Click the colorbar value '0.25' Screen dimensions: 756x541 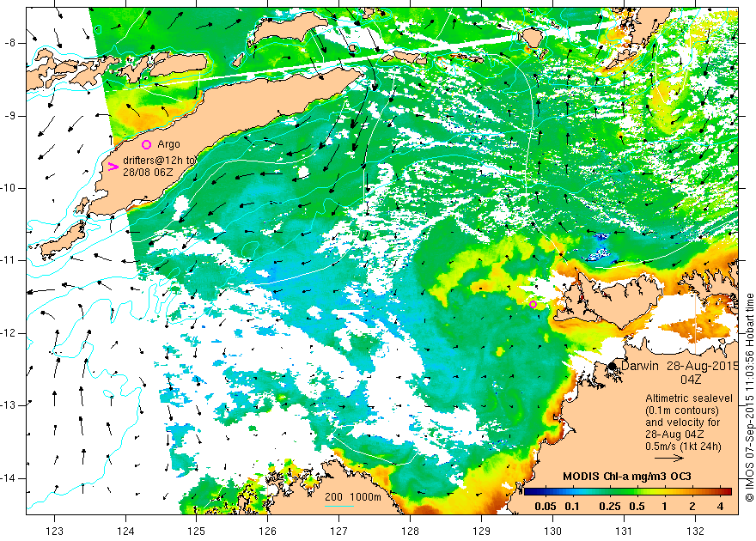tap(609, 507)
